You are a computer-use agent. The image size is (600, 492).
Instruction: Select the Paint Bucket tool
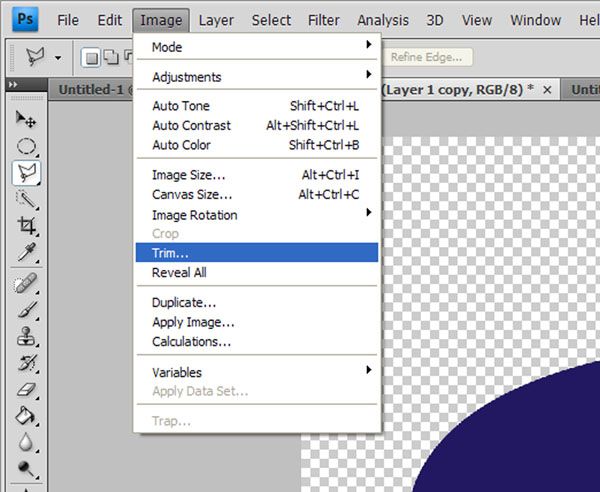[26, 416]
